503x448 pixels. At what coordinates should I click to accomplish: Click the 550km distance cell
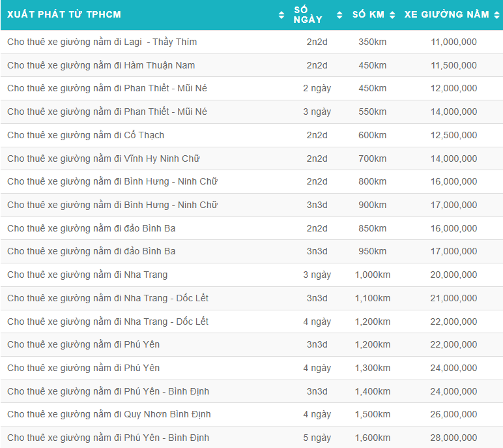point(373,112)
